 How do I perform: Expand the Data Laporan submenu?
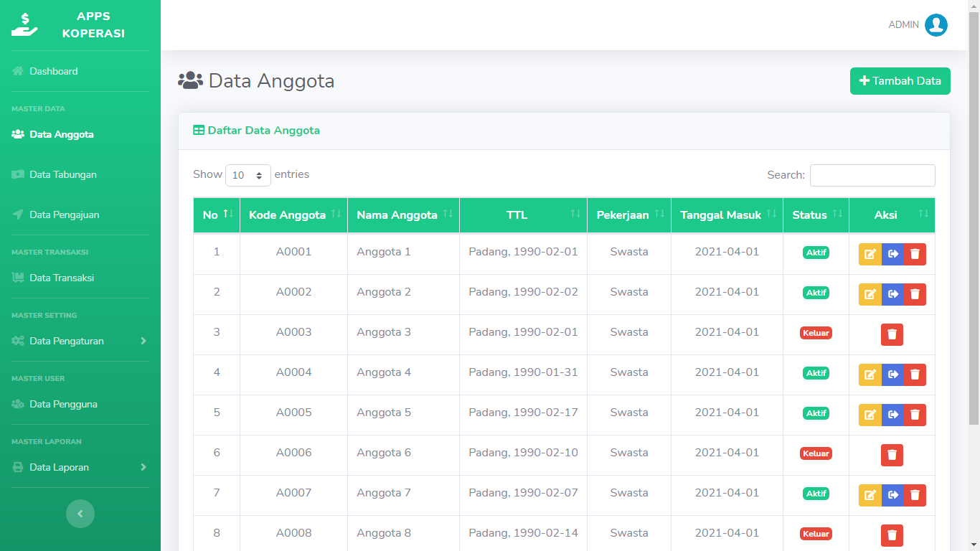80,467
